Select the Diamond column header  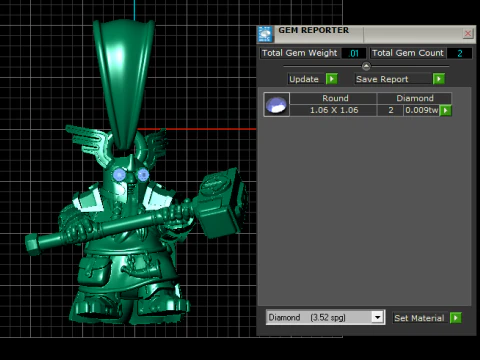pos(414,98)
